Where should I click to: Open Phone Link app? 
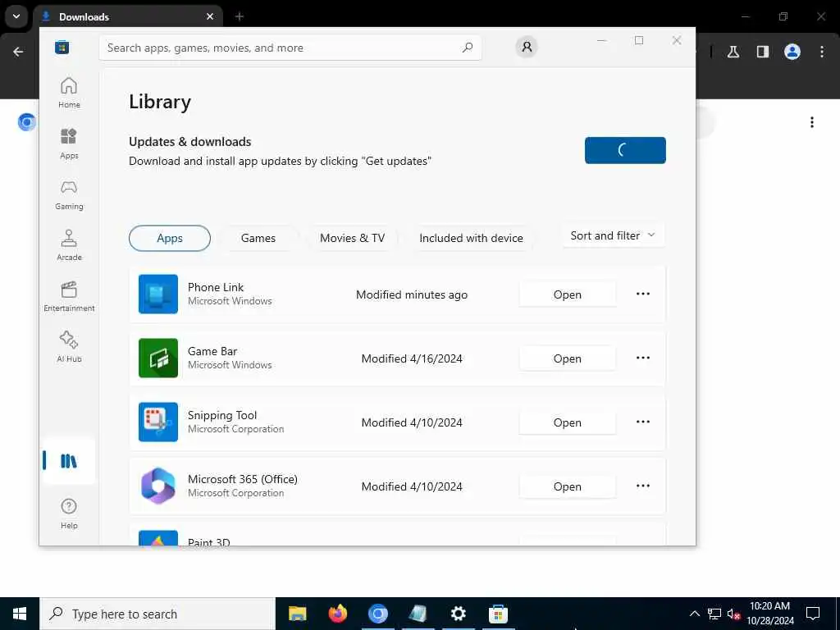pyautogui.click(x=568, y=294)
